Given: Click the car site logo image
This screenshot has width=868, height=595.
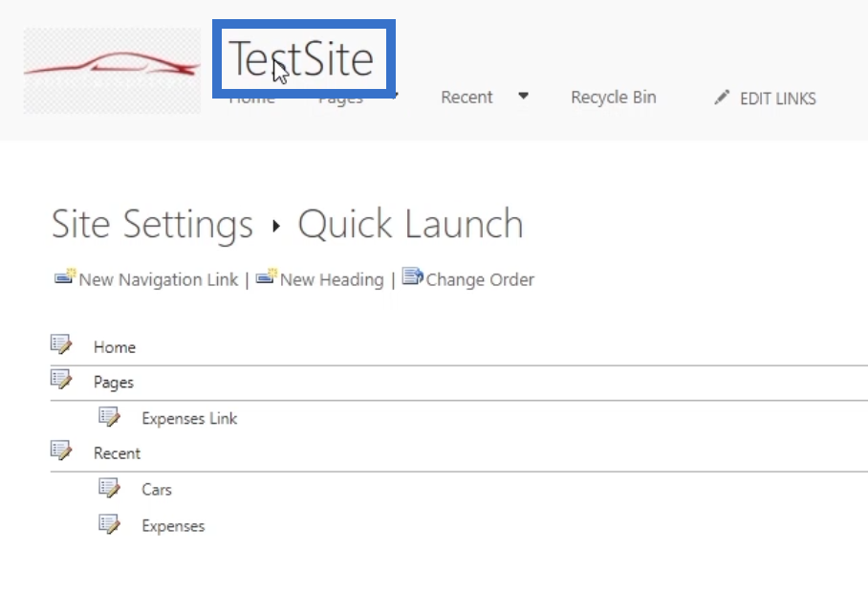Looking at the screenshot, I should [x=112, y=71].
